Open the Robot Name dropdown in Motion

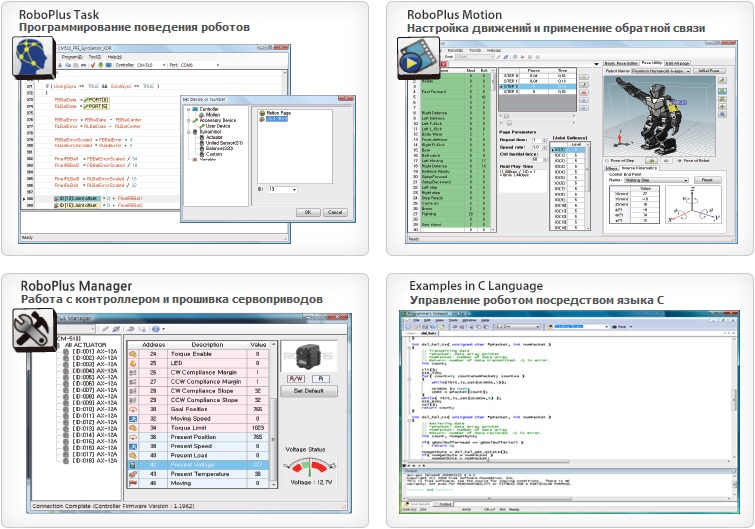688,71
